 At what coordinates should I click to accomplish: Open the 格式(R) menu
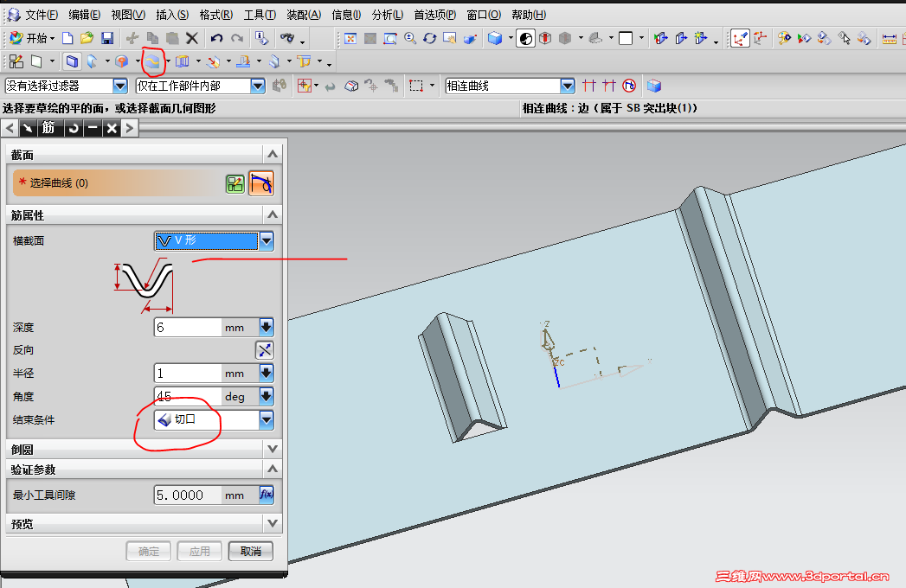point(216,15)
